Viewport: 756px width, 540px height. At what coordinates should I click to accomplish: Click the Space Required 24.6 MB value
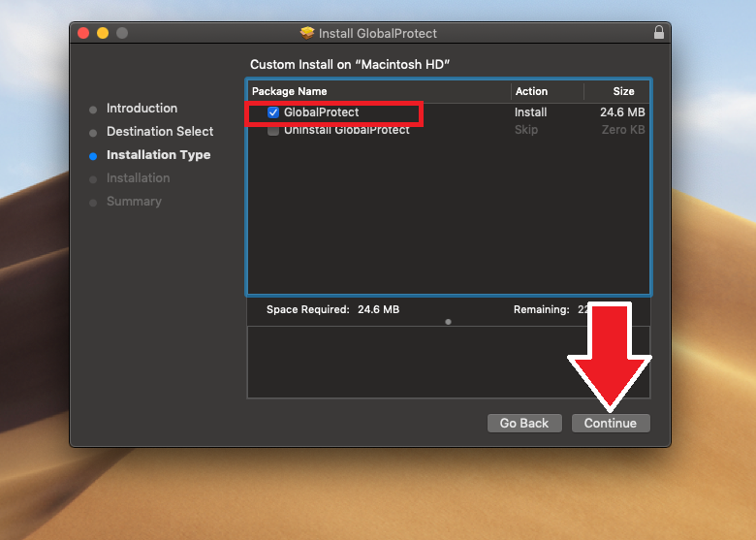coord(378,309)
